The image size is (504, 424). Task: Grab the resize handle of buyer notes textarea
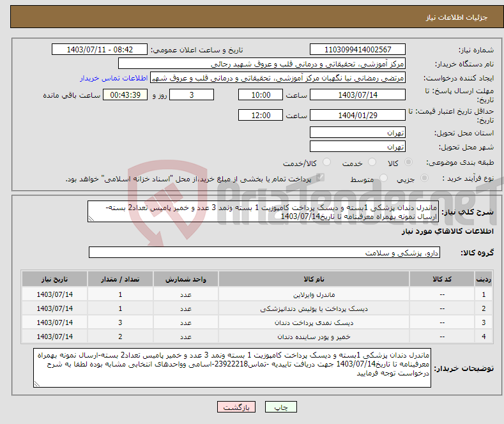(x=36, y=384)
